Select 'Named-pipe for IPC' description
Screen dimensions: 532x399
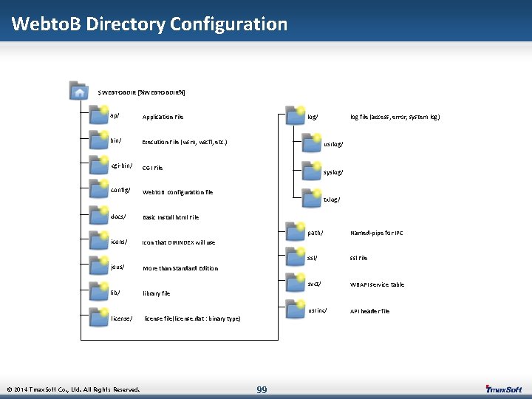coord(377,233)
